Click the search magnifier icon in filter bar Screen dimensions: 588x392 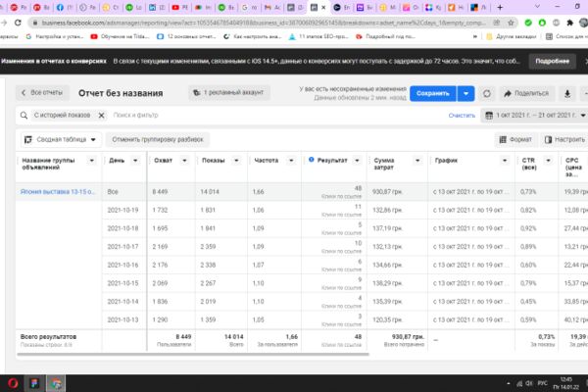[x=24, y=116]
